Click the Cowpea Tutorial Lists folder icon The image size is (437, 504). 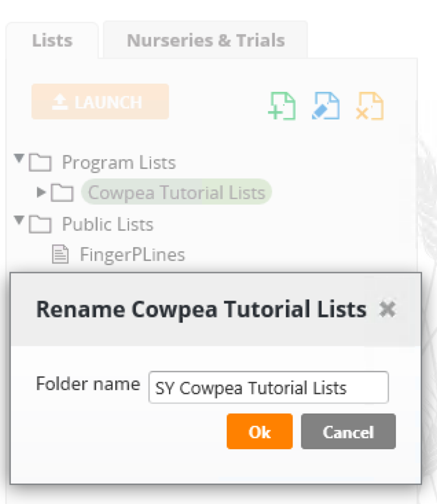[62, 193]
